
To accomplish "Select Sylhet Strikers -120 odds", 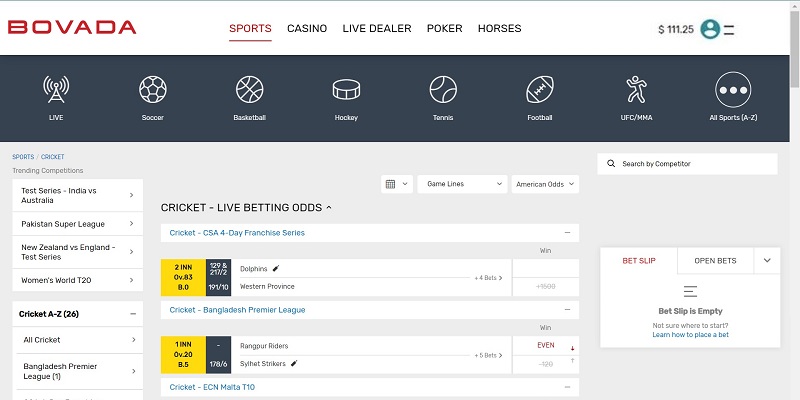I will point(545,364).
